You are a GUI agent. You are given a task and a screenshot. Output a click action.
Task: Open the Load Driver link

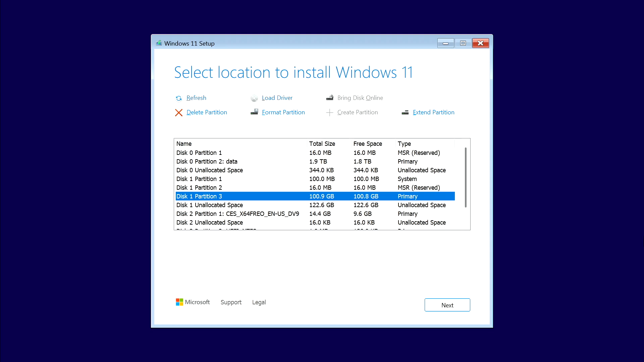tap(277, 98)
